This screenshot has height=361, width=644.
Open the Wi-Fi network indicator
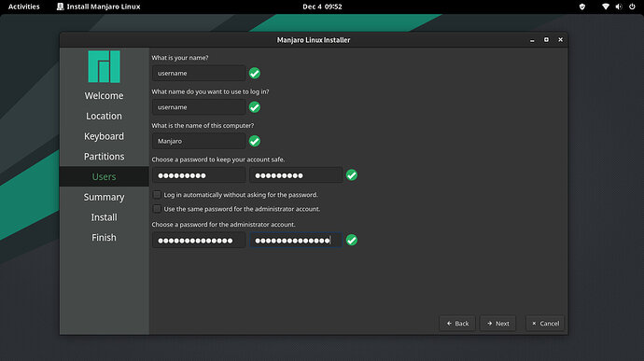click(606, 7)
